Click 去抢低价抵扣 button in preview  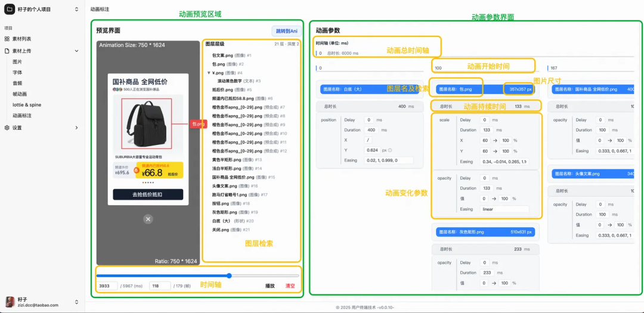(148, 195)
